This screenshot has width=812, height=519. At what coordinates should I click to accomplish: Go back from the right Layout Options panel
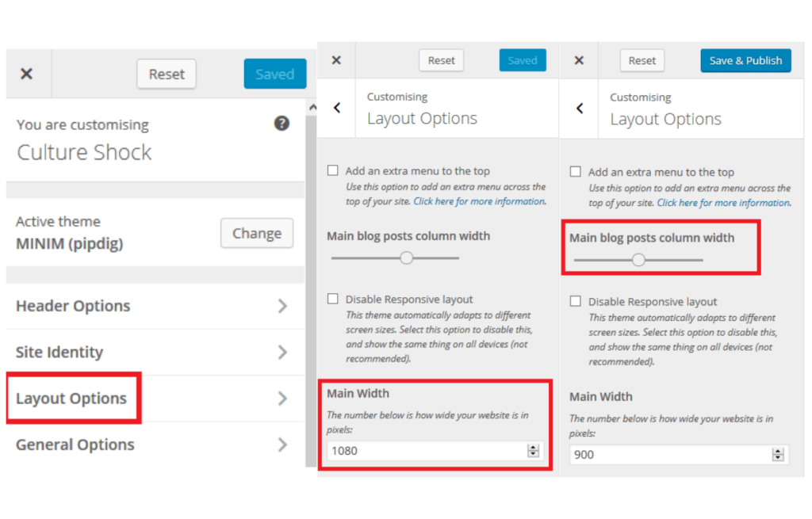coord(580,108)
